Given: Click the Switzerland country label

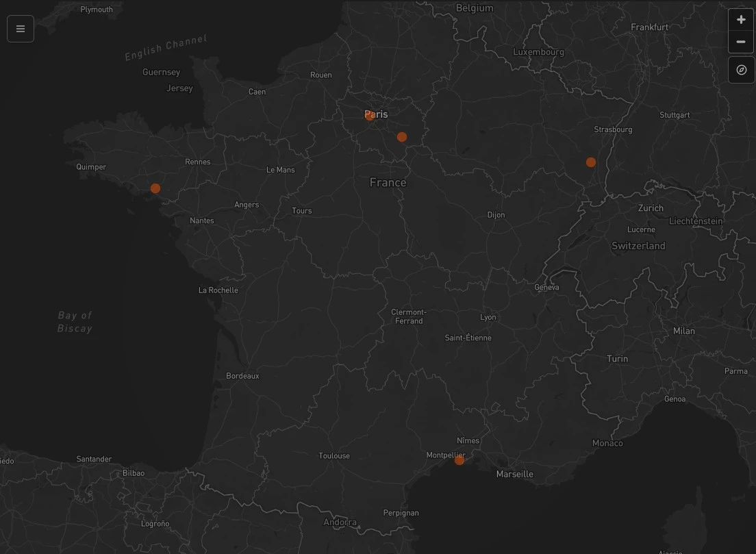Looking at the screenshot, I should point(638,245).
